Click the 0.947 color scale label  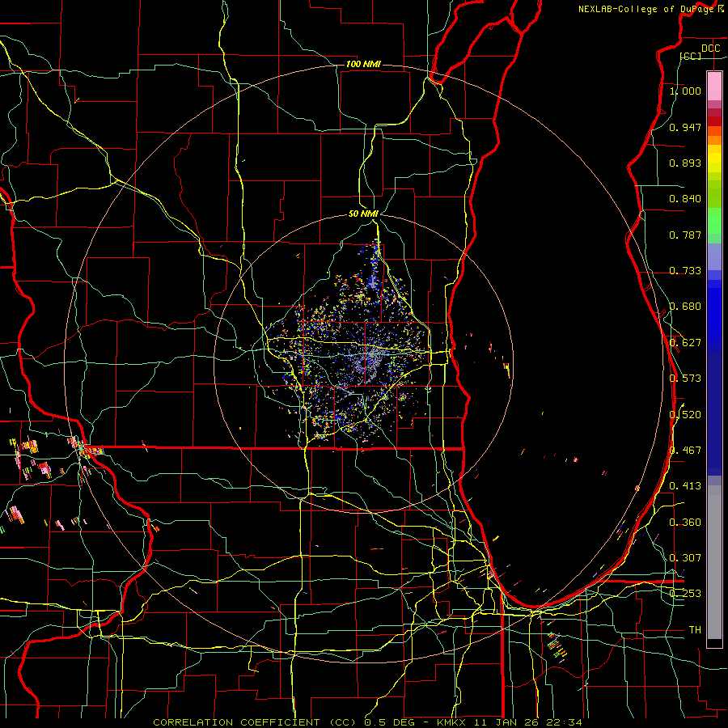point(685,127)
